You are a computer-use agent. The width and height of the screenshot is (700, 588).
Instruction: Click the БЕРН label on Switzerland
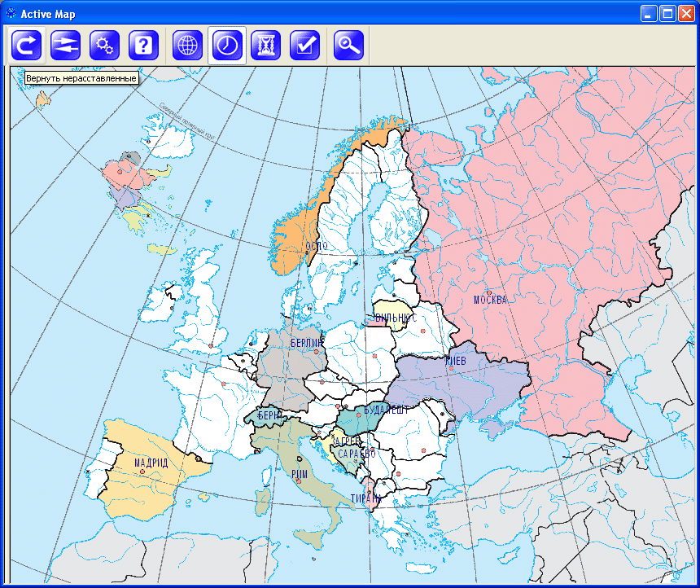(x=269, y=415)
